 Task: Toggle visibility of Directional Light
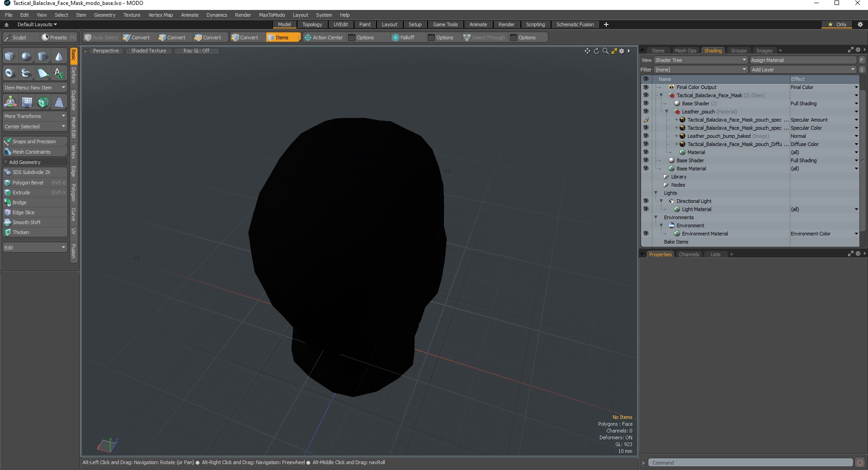coord(646,201)
